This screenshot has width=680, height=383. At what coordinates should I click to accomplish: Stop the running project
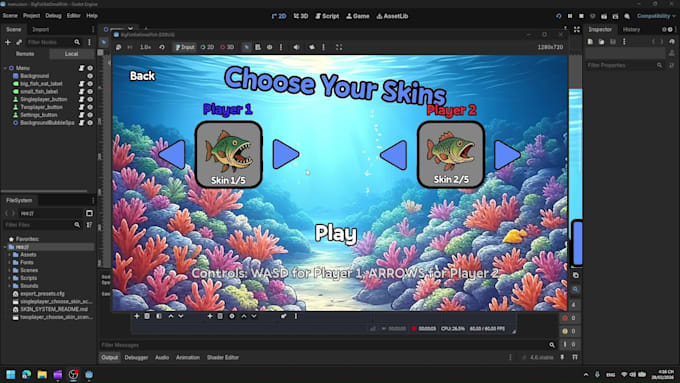coord(581,16)
